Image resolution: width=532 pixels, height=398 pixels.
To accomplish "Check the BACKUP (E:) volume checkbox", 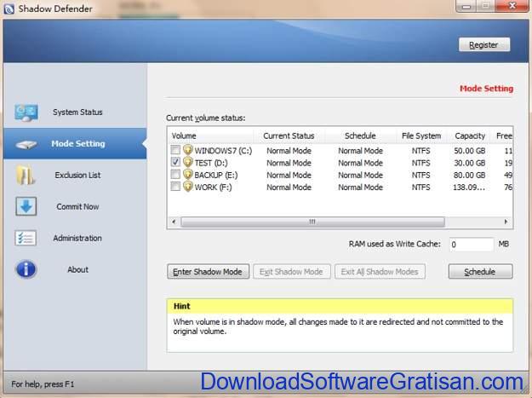I will 175,174.
